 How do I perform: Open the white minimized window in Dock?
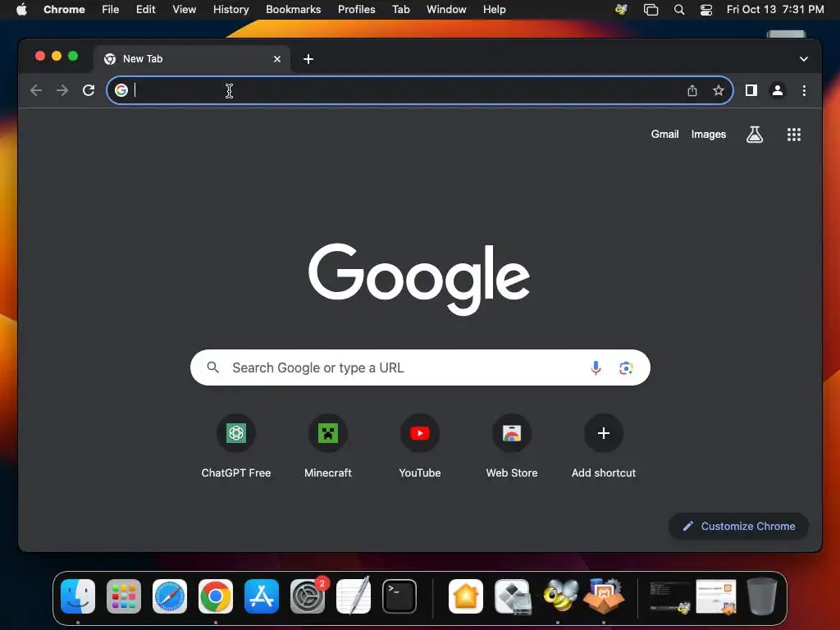click(716, 597)
